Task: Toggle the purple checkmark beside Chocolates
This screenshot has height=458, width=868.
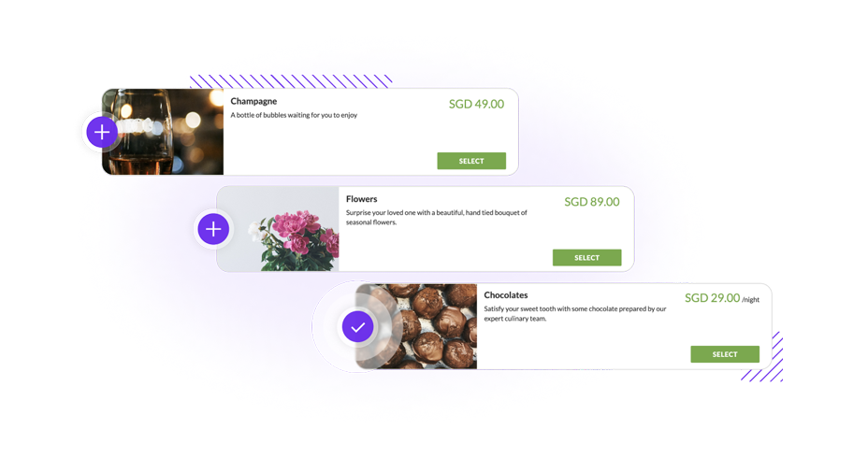Action: click(357, 327)
